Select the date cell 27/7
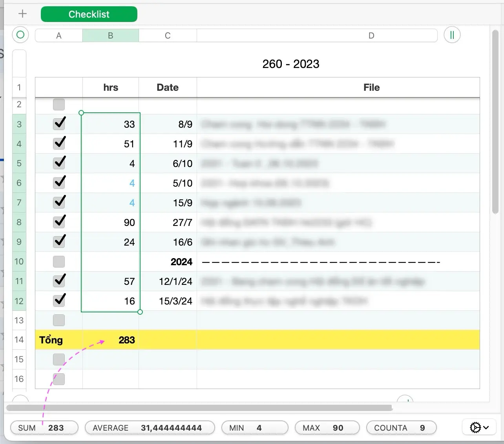The height and width of the screenshot is (444, 504). click(x=168, y=222)
